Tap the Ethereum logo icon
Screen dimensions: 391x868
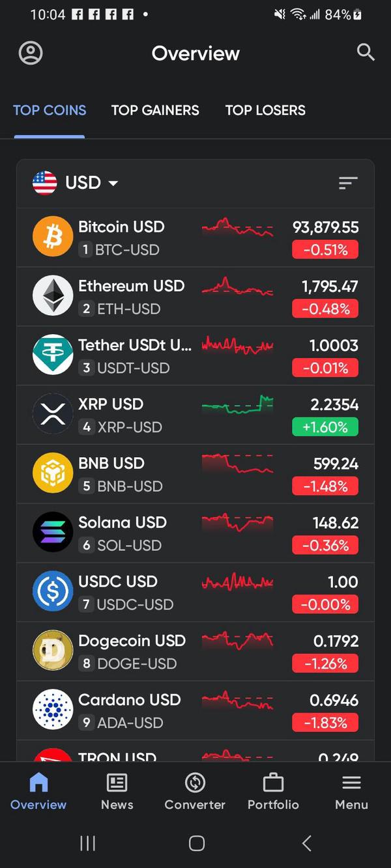(53, 296)
